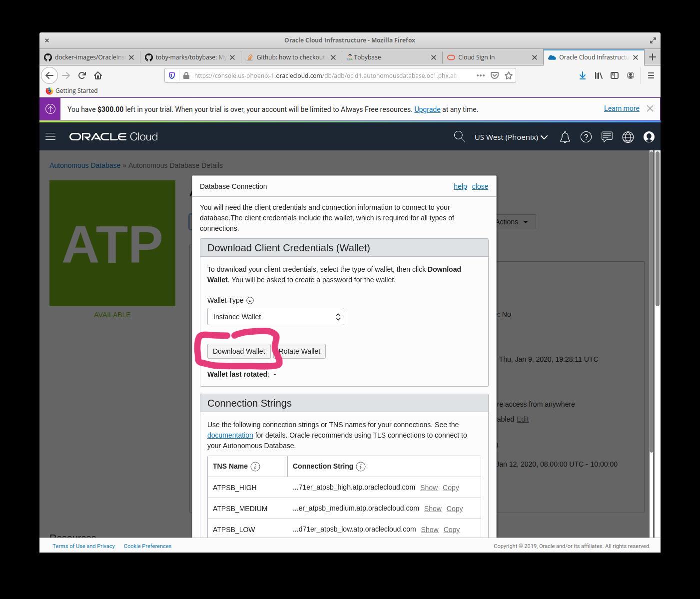Toggle Firefox sidebar view
700x599 pixels.
(x=615, y=75)
